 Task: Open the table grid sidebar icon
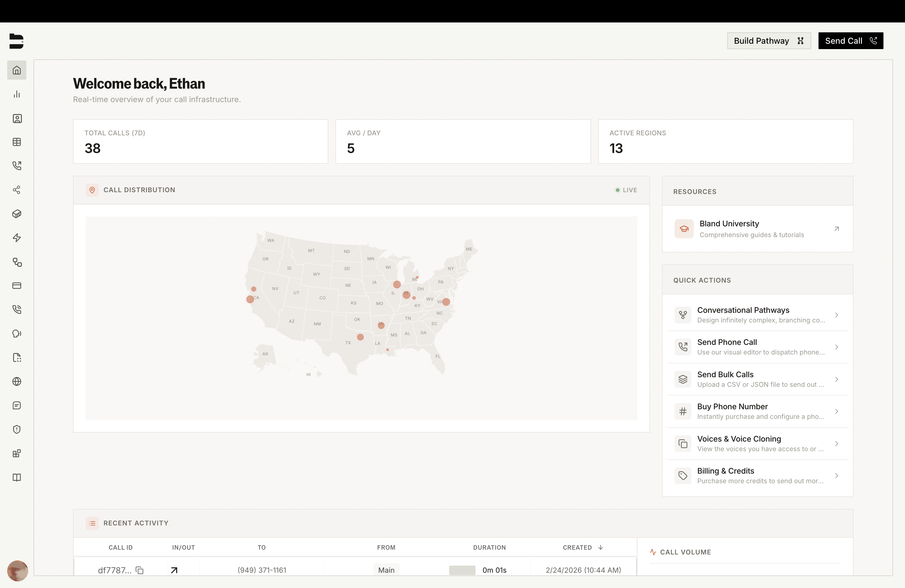click(x=17, y=142)
